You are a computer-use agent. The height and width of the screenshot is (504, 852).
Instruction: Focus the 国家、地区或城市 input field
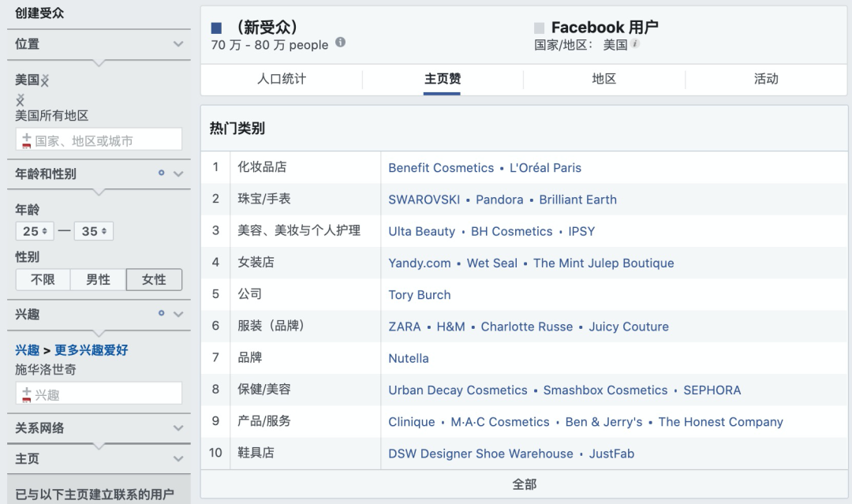99,140
